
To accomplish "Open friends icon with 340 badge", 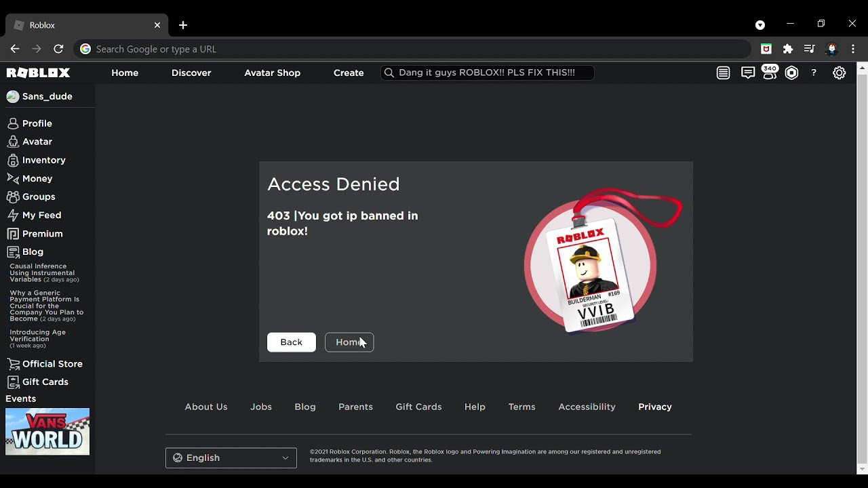I will click(770, 73).
